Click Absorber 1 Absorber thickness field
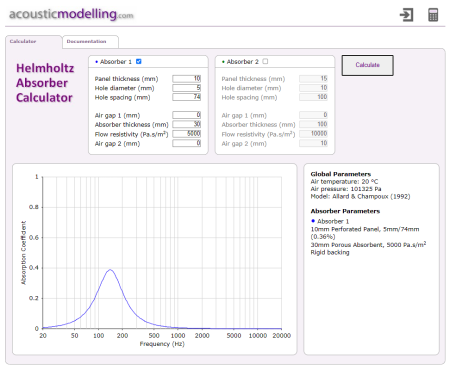450x370 pixels. 187,124
